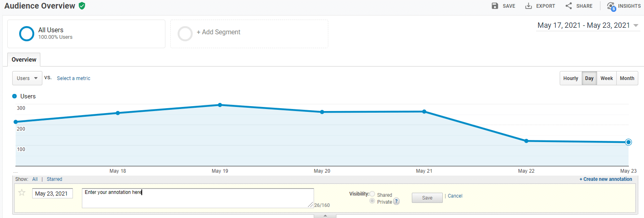Open the Users metric dropdown

coord(27,78)
